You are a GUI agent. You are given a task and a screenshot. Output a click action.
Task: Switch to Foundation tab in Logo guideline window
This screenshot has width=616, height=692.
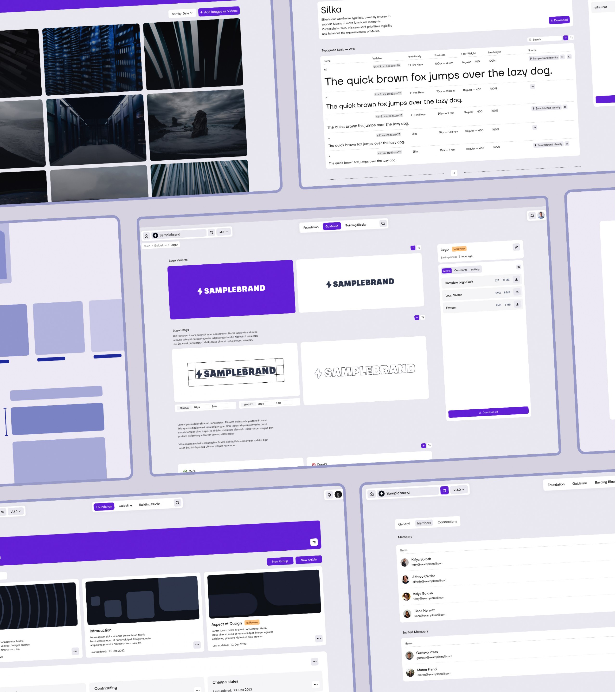point(311,228)
